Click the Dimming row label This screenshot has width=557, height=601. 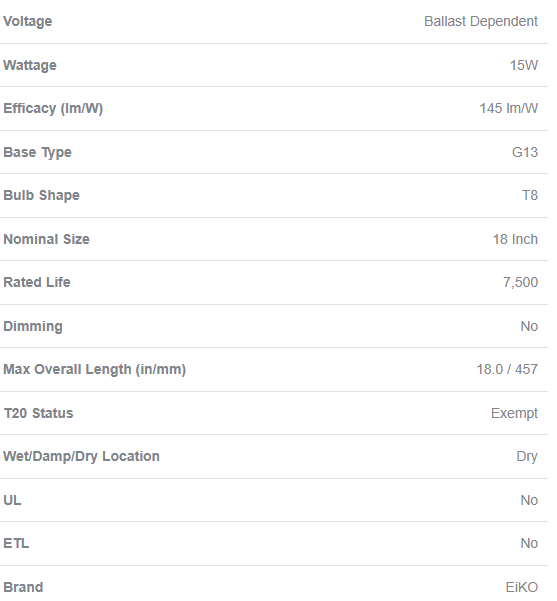[x=33, y=327]
